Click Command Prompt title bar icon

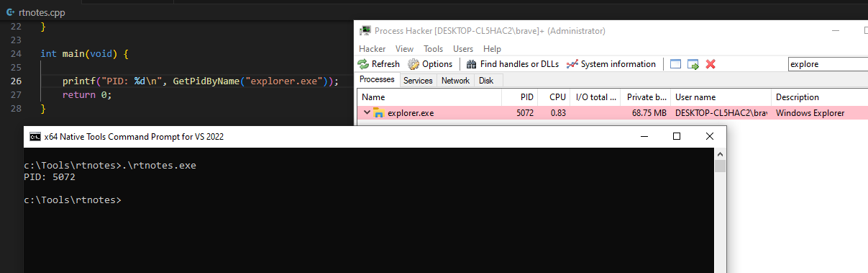click(35, 137)
